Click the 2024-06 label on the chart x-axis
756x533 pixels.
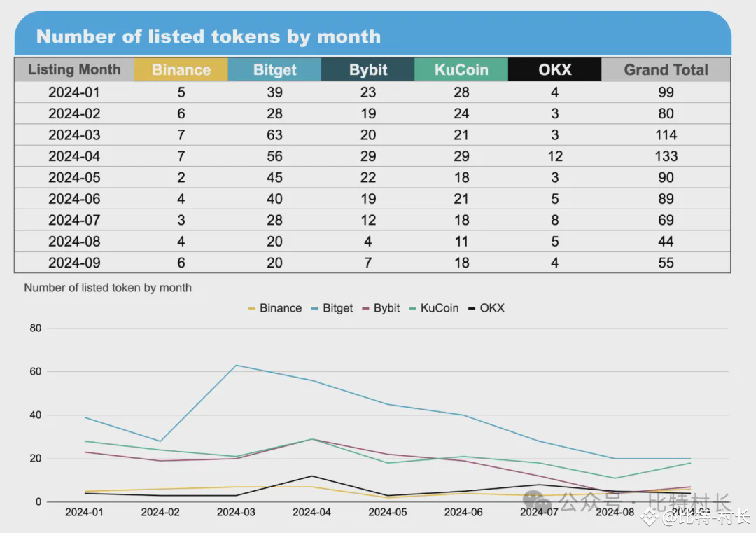[463, 512]
